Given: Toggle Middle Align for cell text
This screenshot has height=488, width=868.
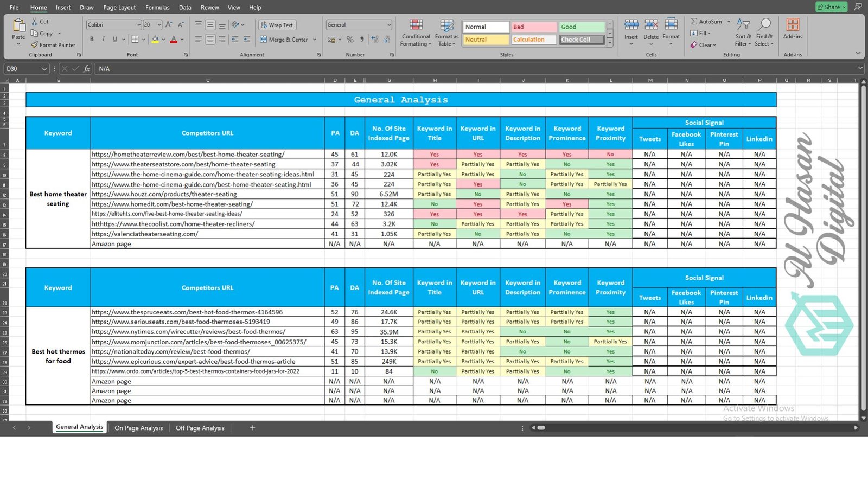Looking at the screenshot, I should point(210,25).
